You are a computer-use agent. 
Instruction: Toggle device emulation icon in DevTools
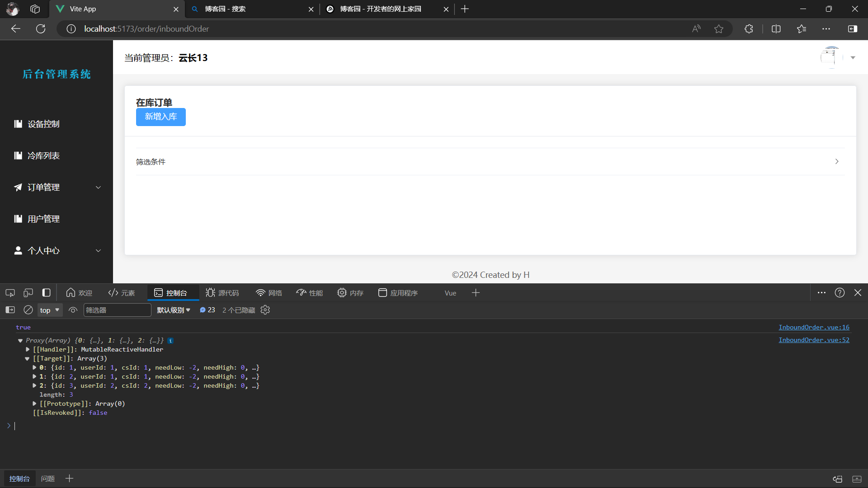tap(28, 293)
